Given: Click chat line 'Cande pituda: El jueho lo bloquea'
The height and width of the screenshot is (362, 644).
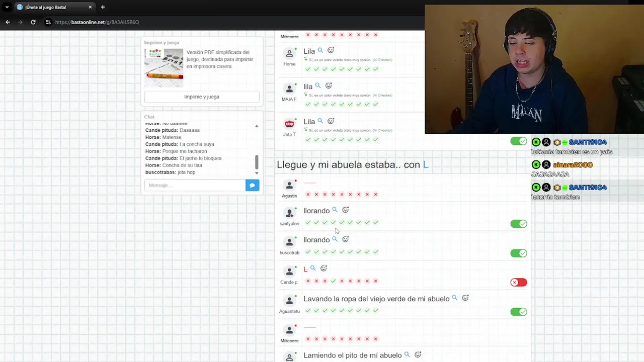Looking at the screenshot, I should coord(183,158).
